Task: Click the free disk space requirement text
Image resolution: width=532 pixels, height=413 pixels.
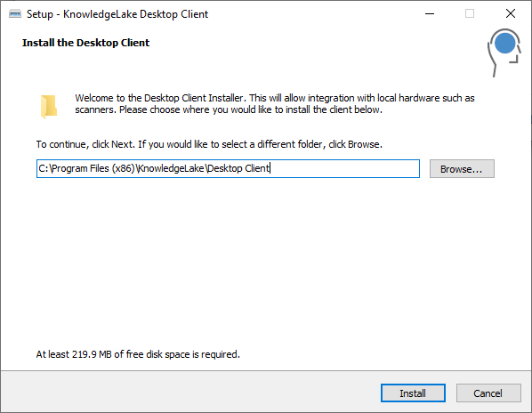Action: tap(138, 354)
